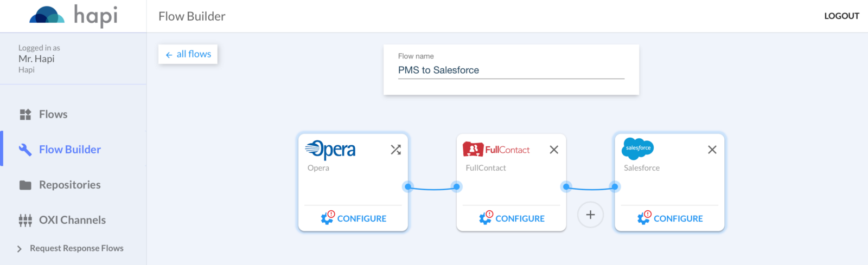Click the 'FullContact' label under logo
Image resolution: width=868 pixels, height=265 pixels.
(486, 168)
